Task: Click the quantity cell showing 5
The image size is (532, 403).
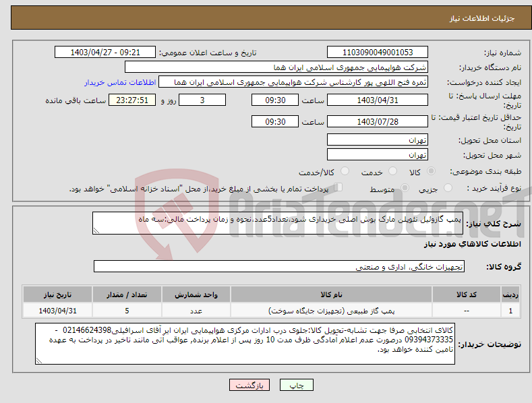Action: [x=127, y=311]
